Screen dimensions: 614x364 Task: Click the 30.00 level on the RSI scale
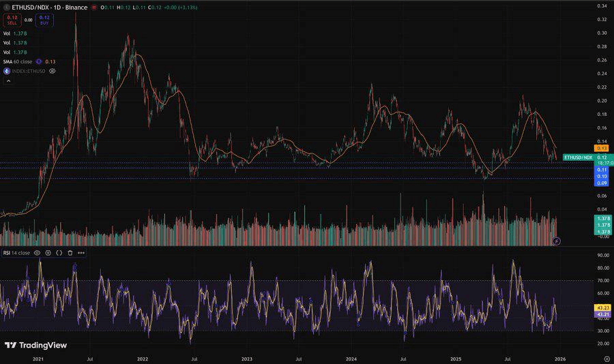[x=604, y=331]
